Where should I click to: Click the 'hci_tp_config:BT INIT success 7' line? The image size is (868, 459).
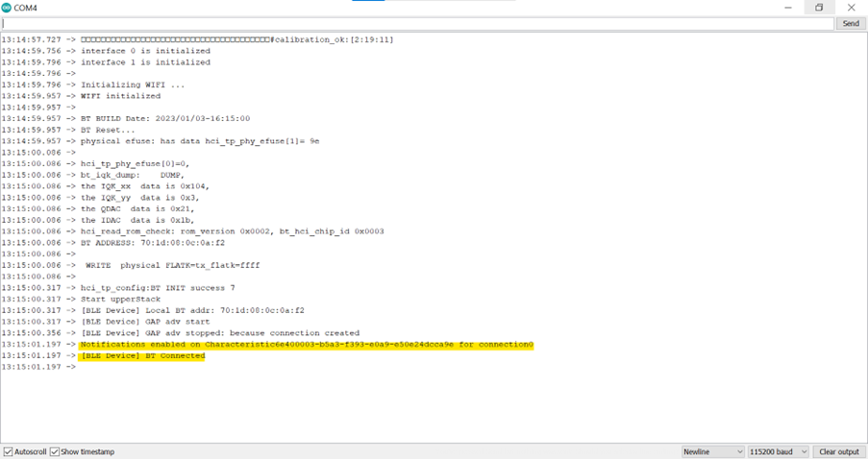(158, 288)
